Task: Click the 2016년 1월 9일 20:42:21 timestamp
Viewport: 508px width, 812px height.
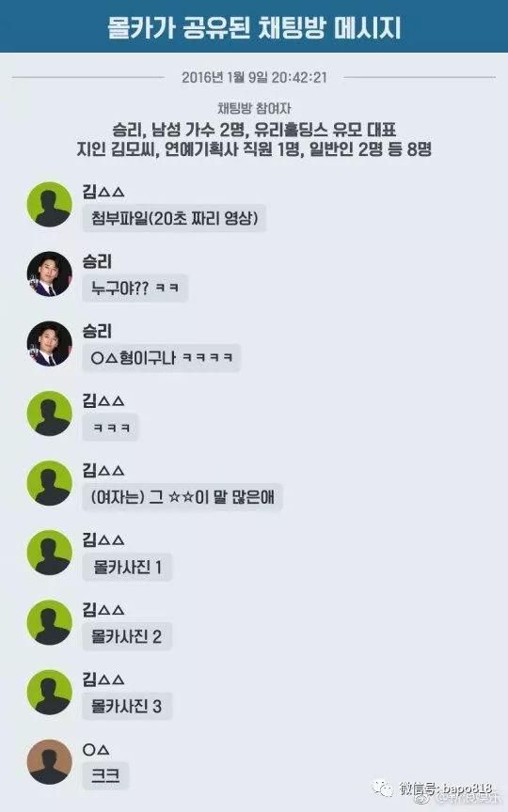Action: click(254, 78)
